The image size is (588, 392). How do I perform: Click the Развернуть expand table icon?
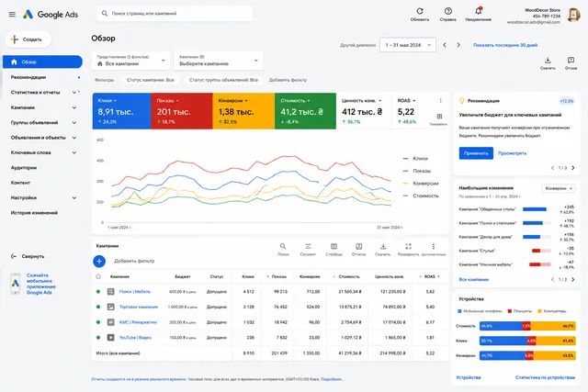pyautogui.click(x=408, y=246)
